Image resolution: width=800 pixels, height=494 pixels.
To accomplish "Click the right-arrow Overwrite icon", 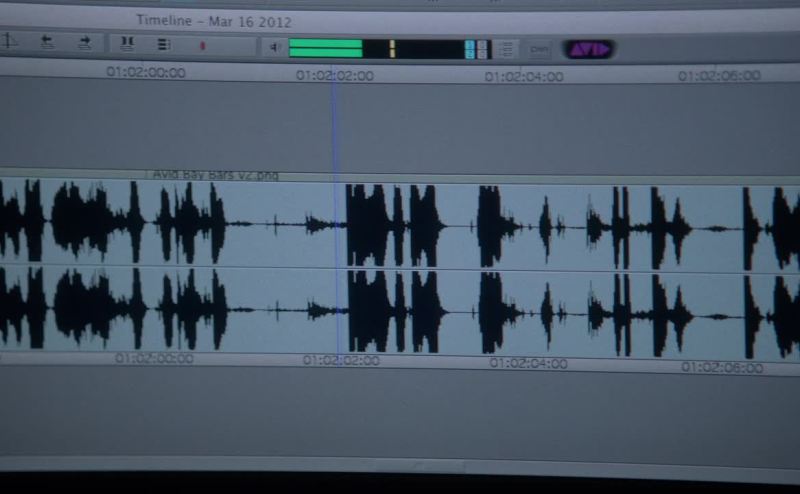I will coord(85,42).
